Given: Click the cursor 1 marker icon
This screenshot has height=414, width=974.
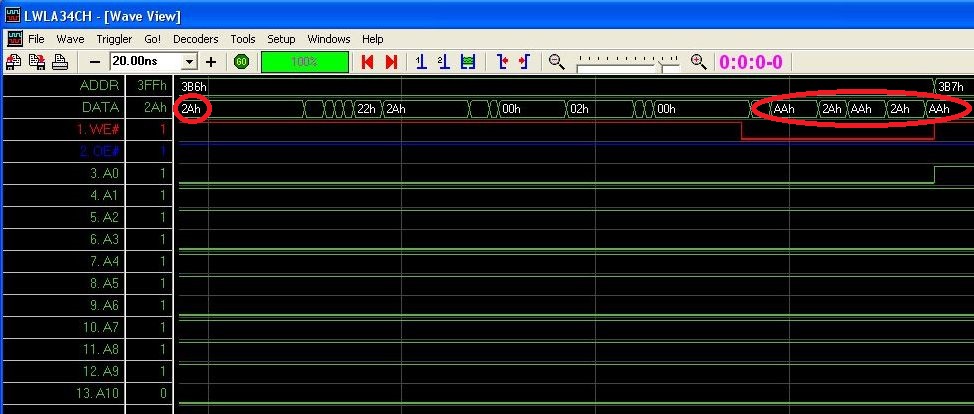Looking at the screenshot, I should pyautogui.click(x=421, y=62).
